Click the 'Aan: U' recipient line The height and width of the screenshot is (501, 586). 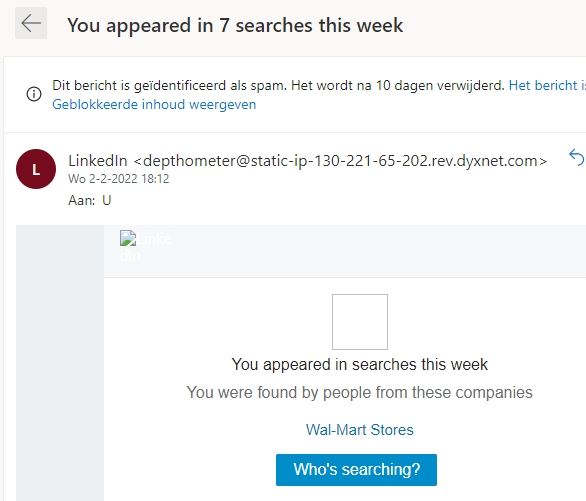click(90, 200)
